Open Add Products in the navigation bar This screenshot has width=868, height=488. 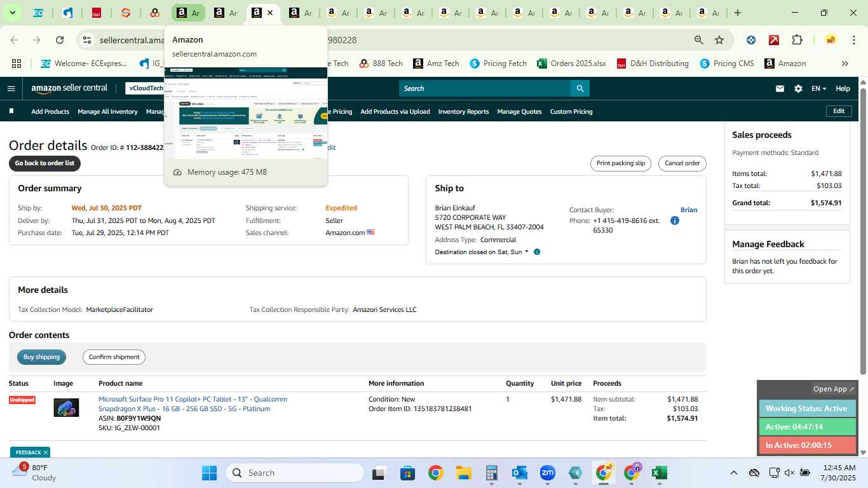50,111
